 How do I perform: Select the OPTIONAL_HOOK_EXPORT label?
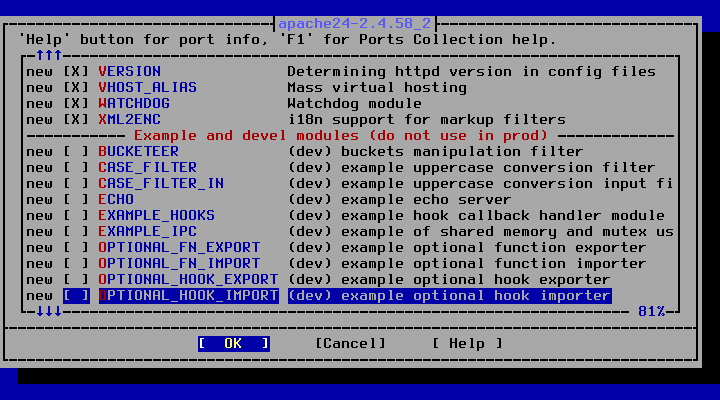188,280
